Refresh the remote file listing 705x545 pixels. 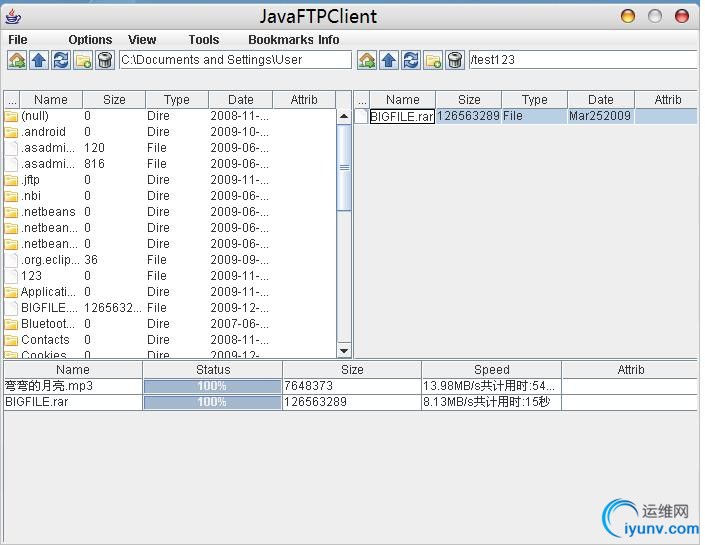[x=411, y=60]
